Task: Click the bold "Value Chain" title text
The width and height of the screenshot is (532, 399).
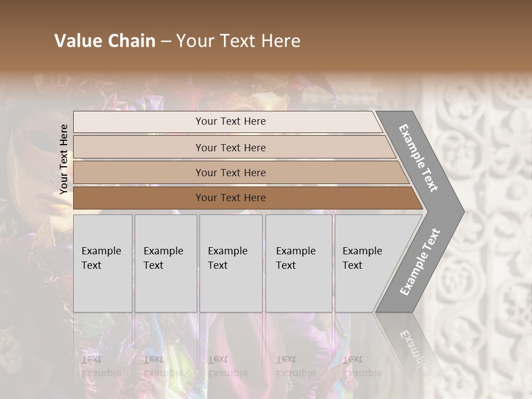Action: coord(105,41)
